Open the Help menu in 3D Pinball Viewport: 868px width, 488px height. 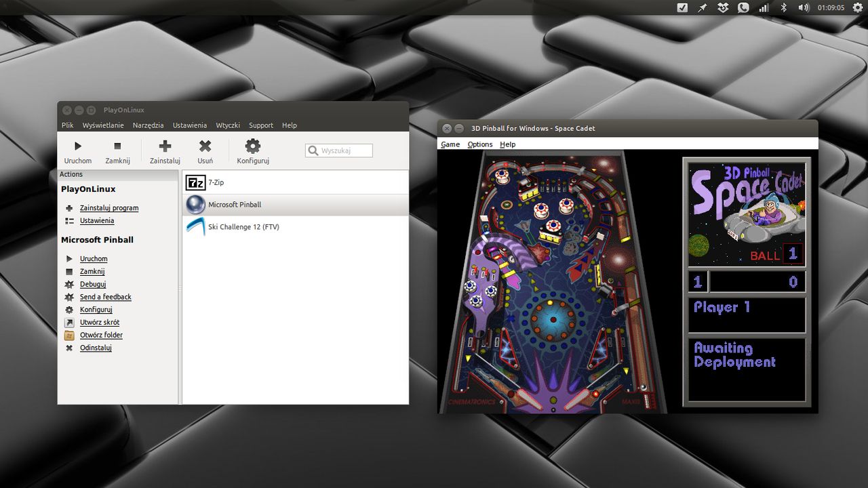(x=508, y=144)
